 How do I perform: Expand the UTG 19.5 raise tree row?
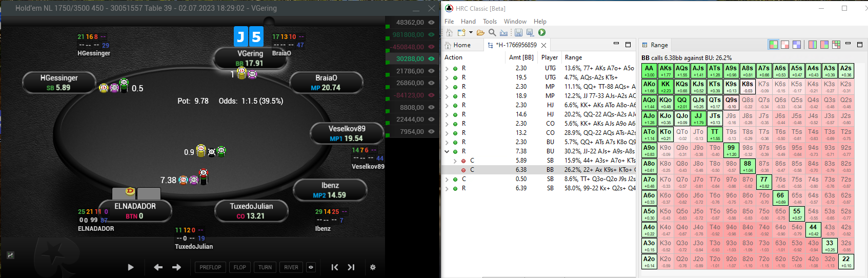[447, 77]
